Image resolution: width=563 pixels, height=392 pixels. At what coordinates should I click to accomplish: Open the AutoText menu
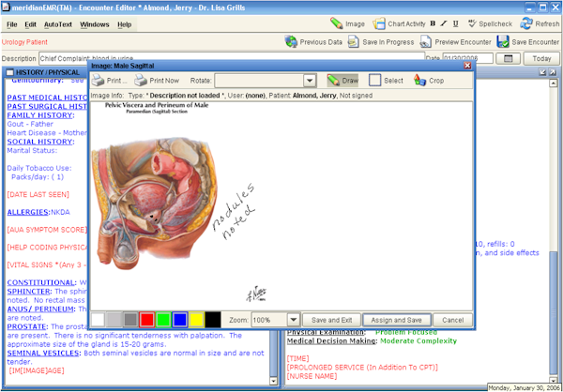(58, 23)
